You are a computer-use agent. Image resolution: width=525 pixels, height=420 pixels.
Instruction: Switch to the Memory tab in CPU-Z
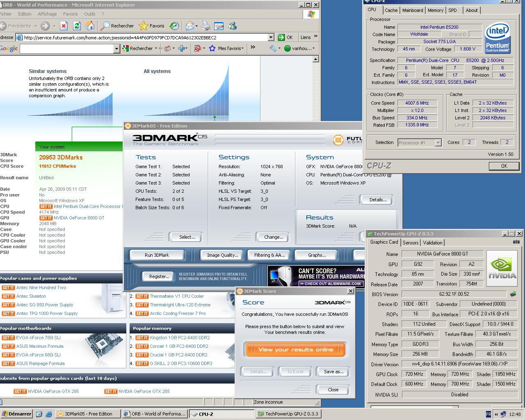coord(435,10)
